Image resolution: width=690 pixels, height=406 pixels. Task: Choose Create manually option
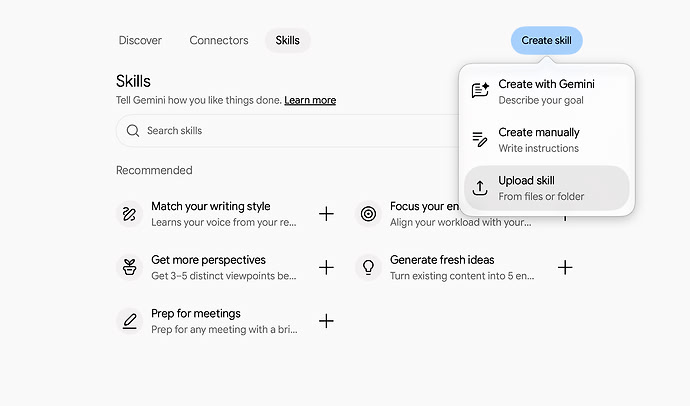[547, 140]
